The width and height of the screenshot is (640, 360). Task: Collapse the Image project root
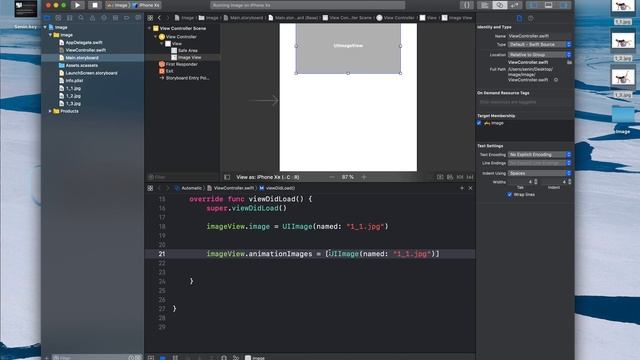45,27
